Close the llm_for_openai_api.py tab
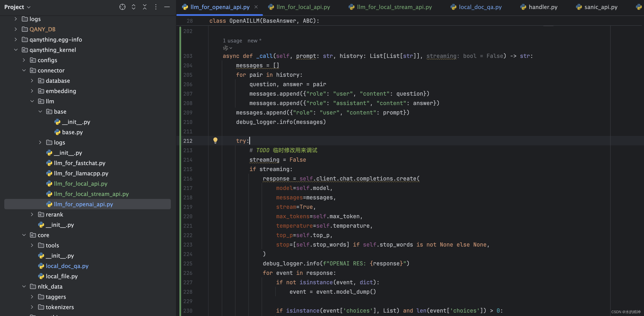 256,7
